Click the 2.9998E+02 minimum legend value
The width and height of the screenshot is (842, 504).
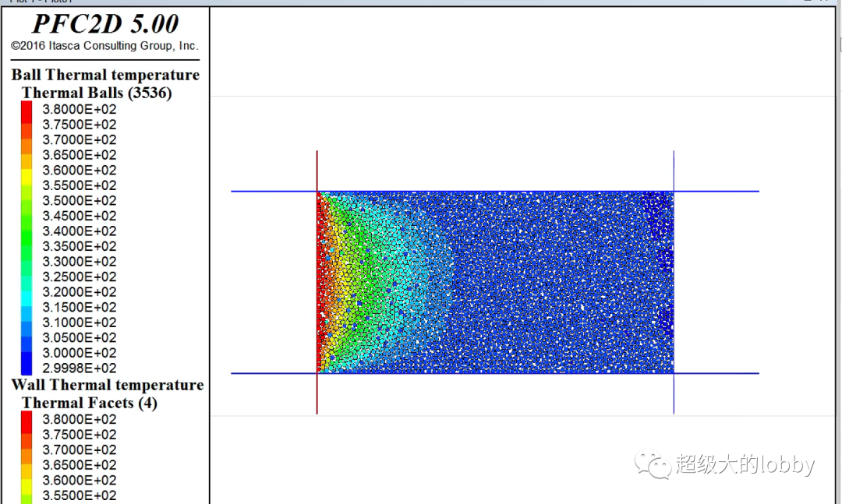(x=80, y=368)
